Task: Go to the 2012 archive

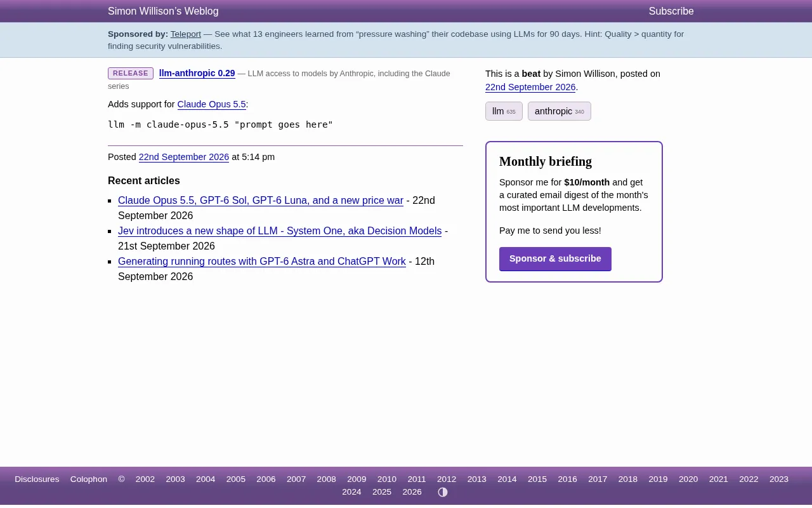Action: [x=447, y=479]
